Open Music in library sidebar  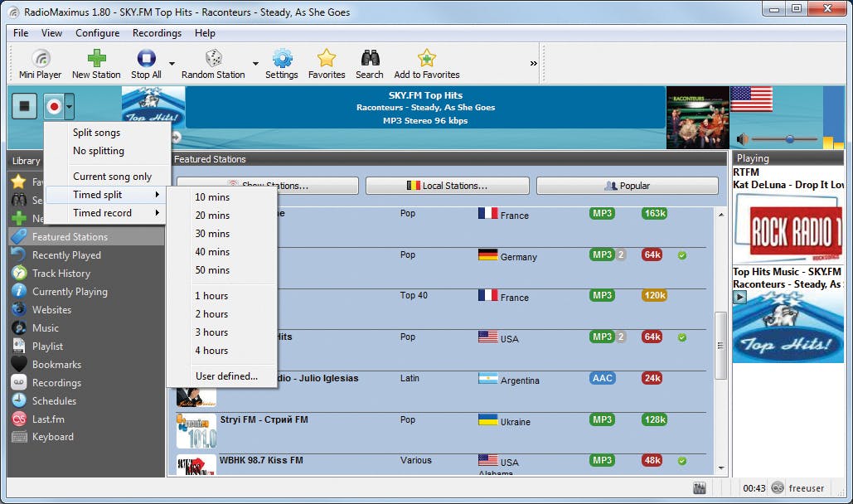(x=86, y=328)
